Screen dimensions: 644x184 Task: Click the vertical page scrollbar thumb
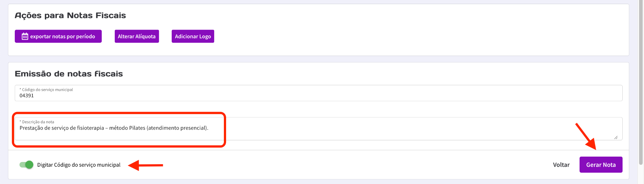pos(641,82)
